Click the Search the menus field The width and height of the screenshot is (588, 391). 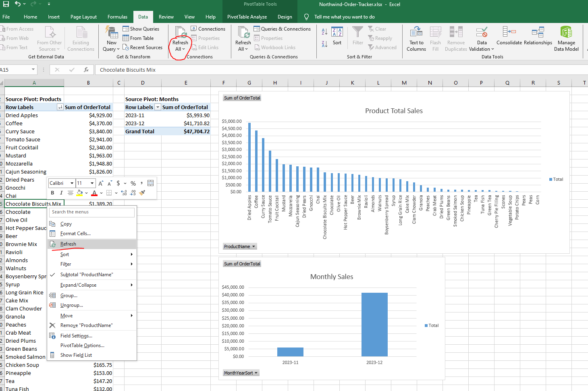[x=92, y=212]
